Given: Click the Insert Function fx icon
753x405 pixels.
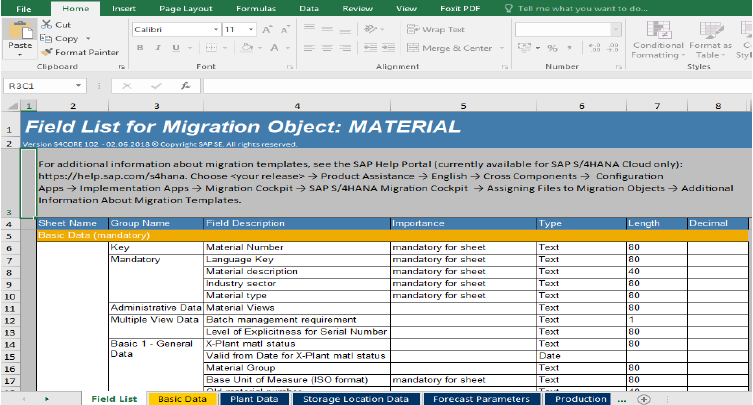Looking at the screenshot, I should 186,86.
